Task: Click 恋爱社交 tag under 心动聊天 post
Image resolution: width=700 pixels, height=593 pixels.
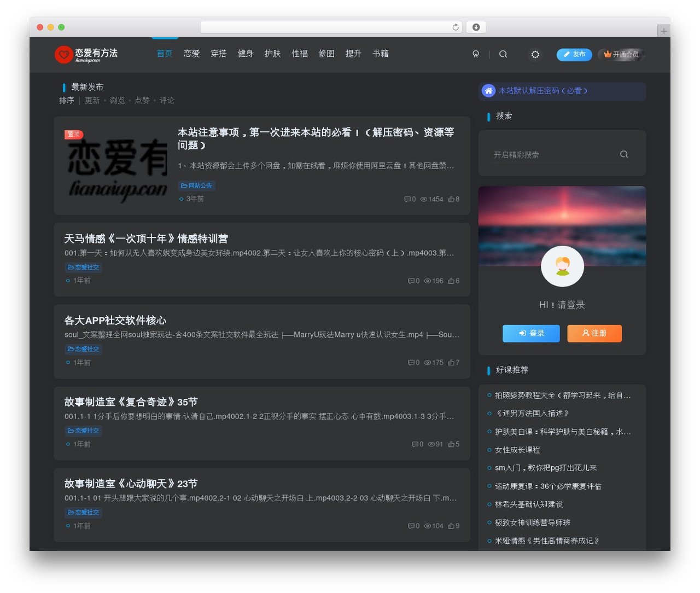Action: coord(83,513)
